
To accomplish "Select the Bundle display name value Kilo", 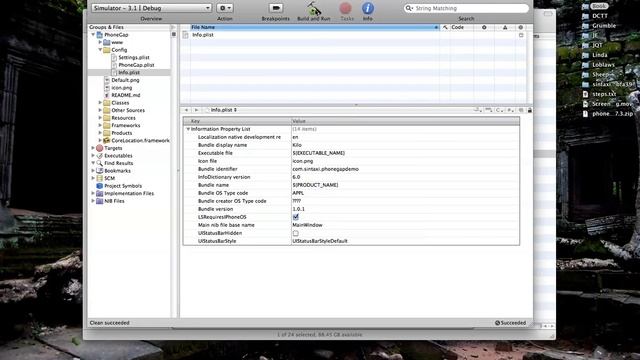I will [x=297, y=145].
